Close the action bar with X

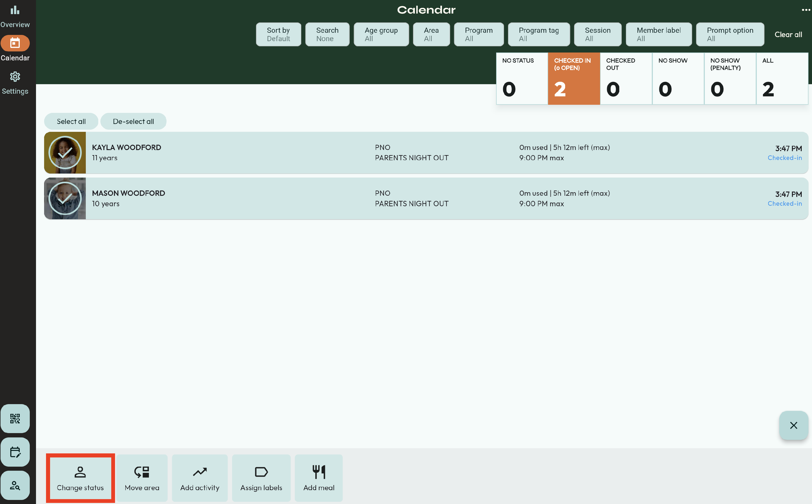(793, 425)
